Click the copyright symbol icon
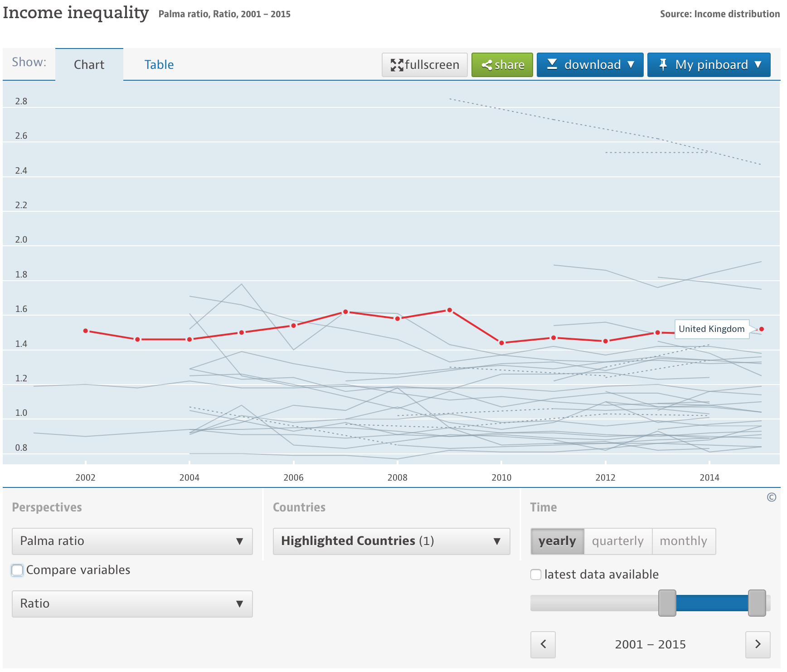Viewport: 787px width, 672px height. 771,497
